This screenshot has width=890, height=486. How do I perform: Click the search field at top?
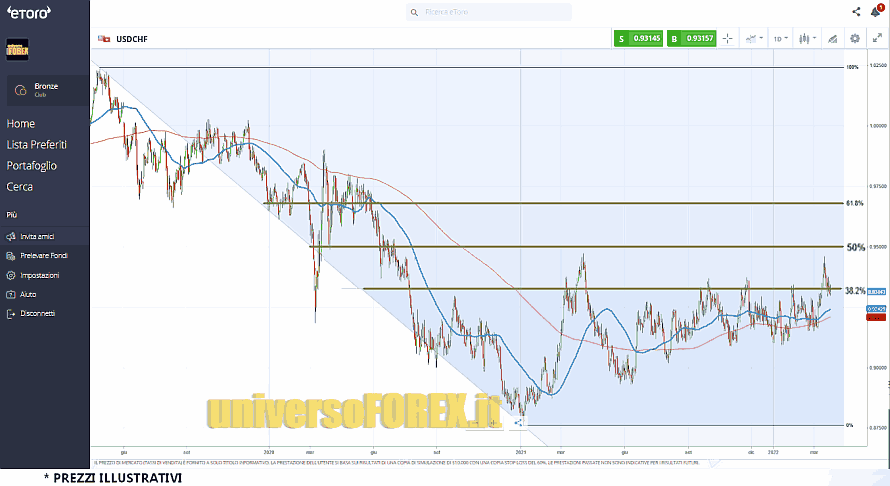click(490, 12)
